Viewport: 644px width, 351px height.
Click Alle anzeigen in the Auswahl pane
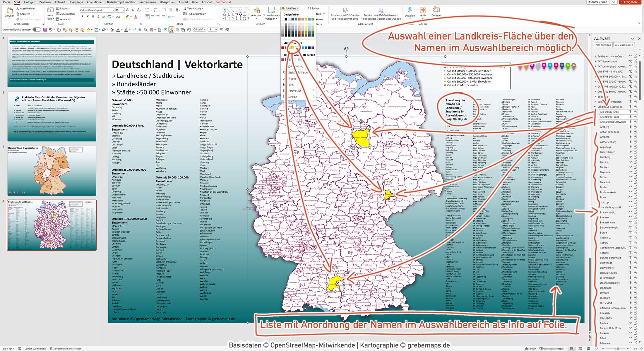click(x=603, y=45)
